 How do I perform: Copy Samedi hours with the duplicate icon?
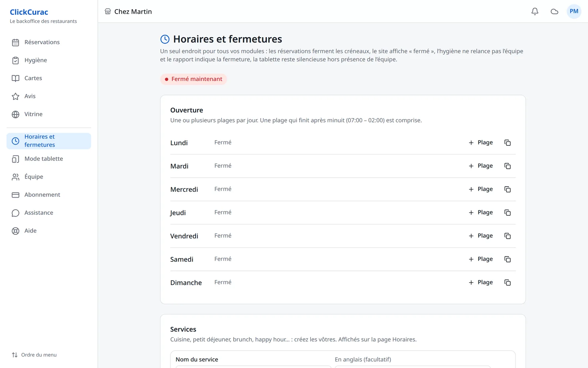[508, 259]
